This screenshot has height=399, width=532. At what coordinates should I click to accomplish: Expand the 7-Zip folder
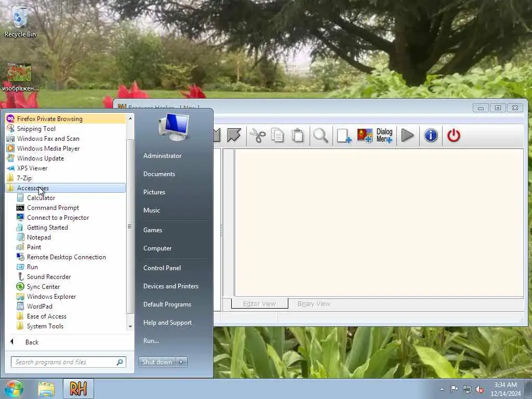pos(65,178)
